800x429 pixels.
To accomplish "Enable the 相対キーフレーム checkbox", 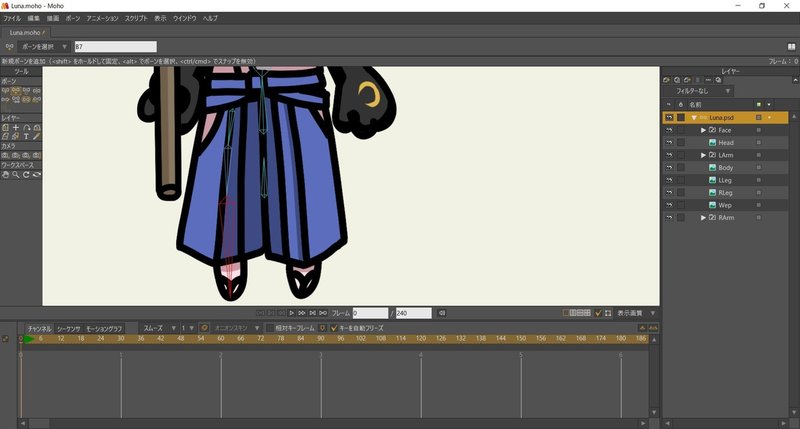I will click(270, 328).
